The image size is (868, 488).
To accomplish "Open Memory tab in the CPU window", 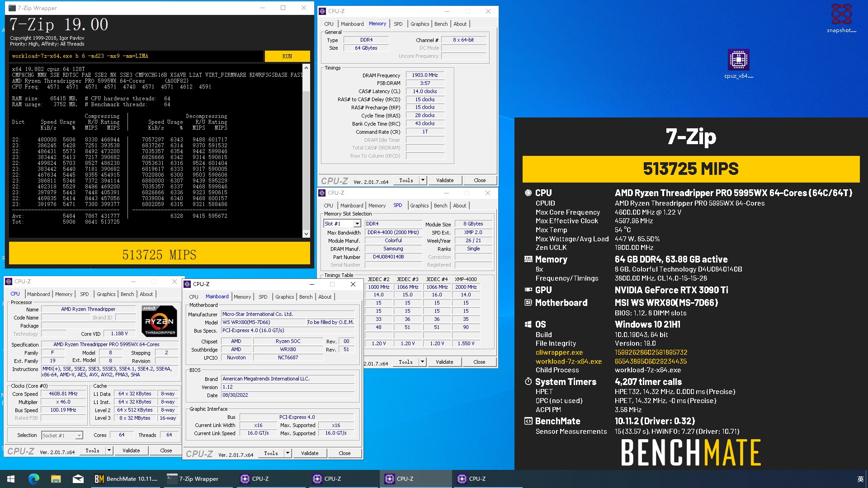I will click(x=64, y=294).
